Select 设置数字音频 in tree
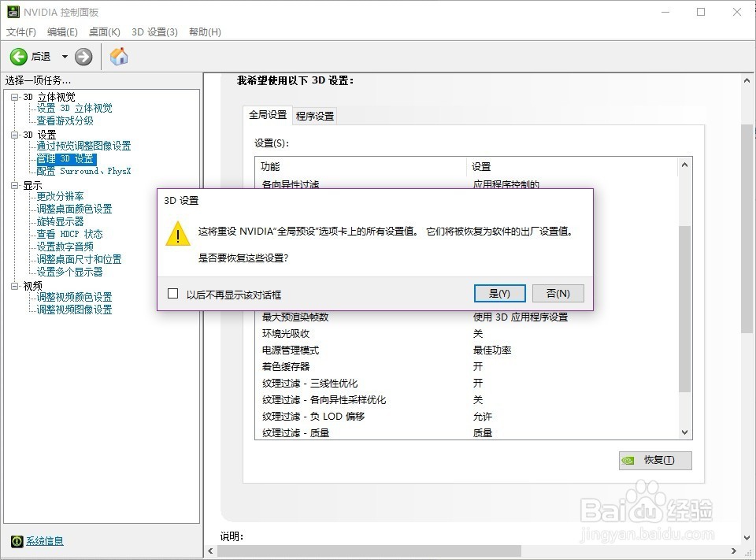The image size is (756, 560). (65, 247)
